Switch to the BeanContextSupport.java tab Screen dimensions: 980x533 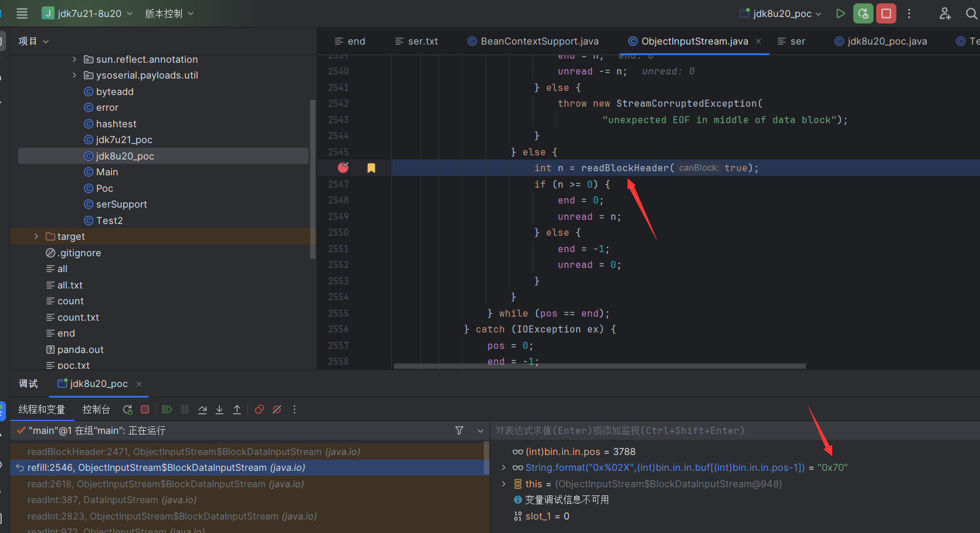click(533, 41)
